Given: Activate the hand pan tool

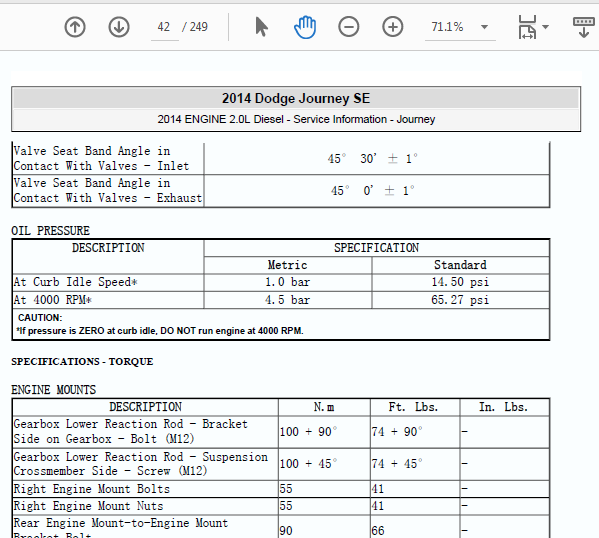Looking at the screenshot, I should pyautogui.click(x=305, y=27).
